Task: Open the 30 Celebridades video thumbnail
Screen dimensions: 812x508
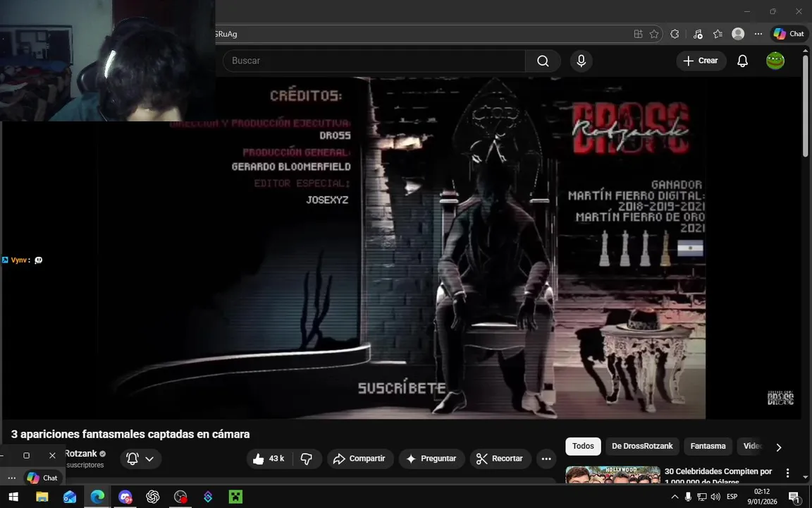Action: (x=612, y=474)
